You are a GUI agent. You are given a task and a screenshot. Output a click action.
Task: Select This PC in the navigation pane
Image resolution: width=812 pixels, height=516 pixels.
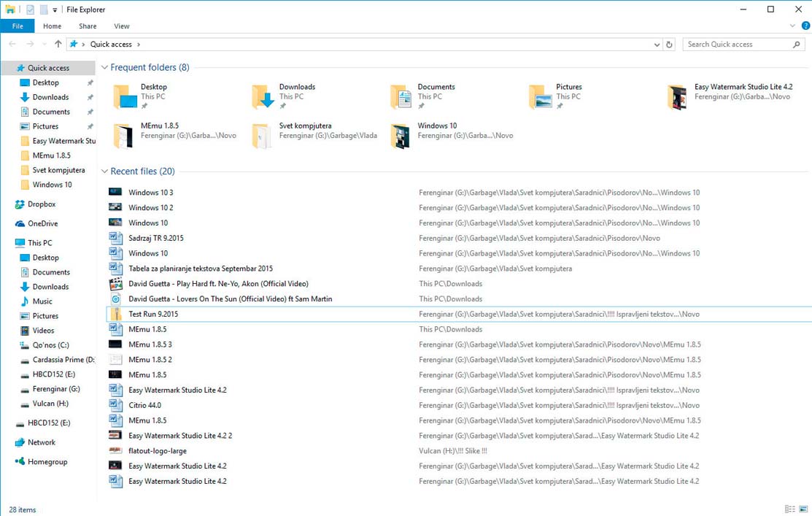(x=40, y=242)
